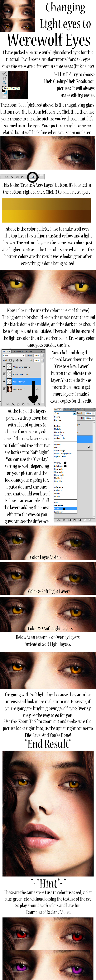Viewport: 96px width, 980px height.
Task: Switch to PATHS tab above blend mode list
Action: click(80, 409)
